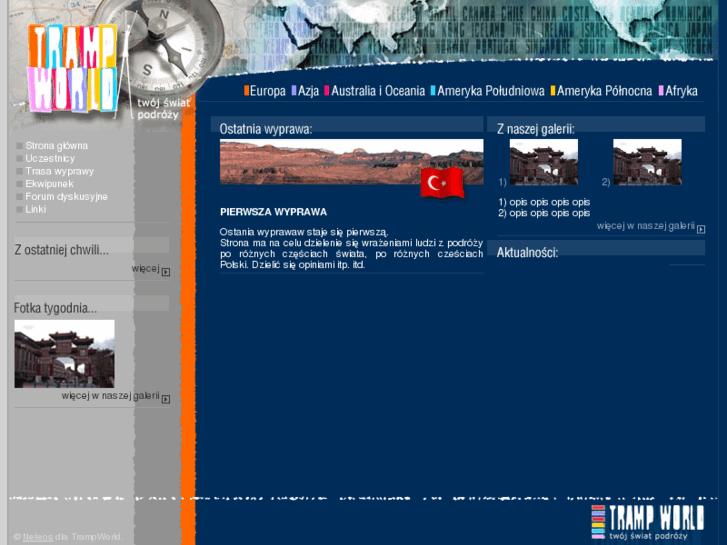
Task: Click the Z naszej galerii heading
Action: (536, 129)
